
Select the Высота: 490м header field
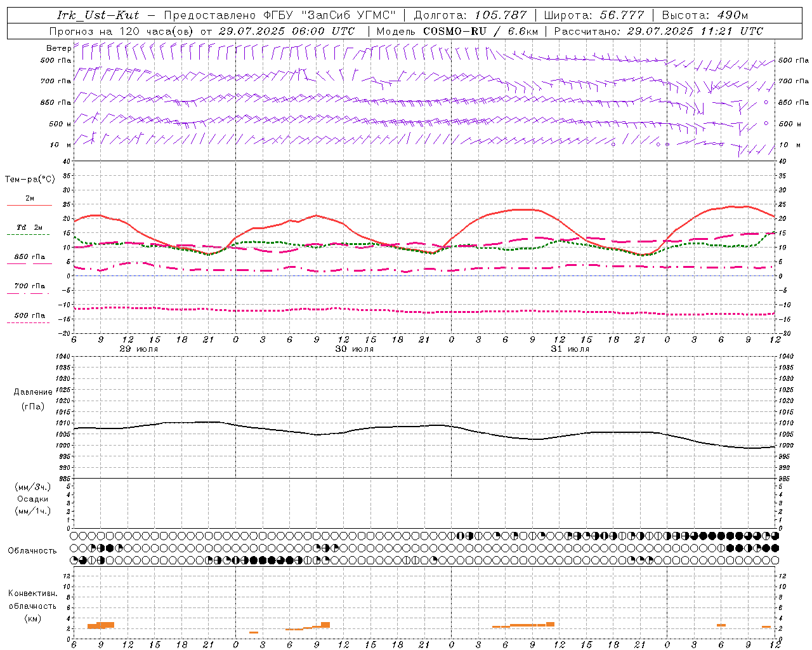coord(705,15)
